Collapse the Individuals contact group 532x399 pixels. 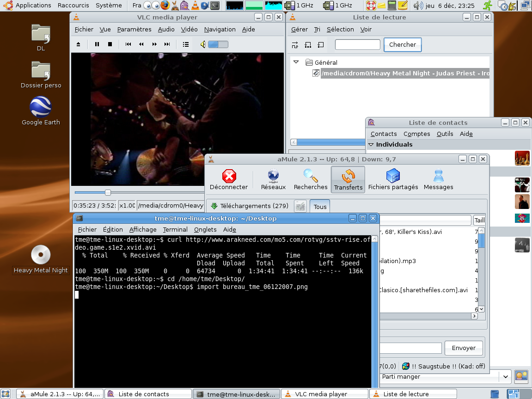click(x=371, y=145)
